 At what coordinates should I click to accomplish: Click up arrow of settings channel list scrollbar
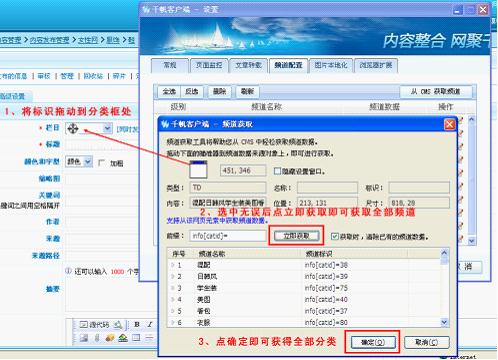pos(471,119)
